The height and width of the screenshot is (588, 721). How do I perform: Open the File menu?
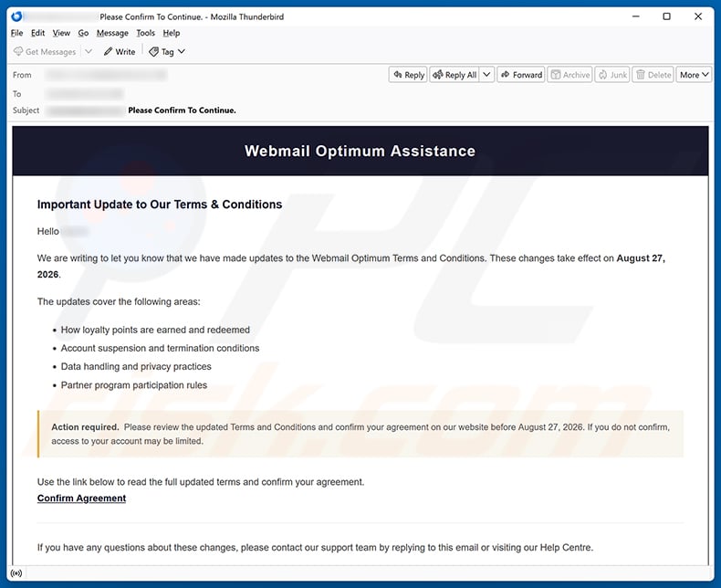16,33
